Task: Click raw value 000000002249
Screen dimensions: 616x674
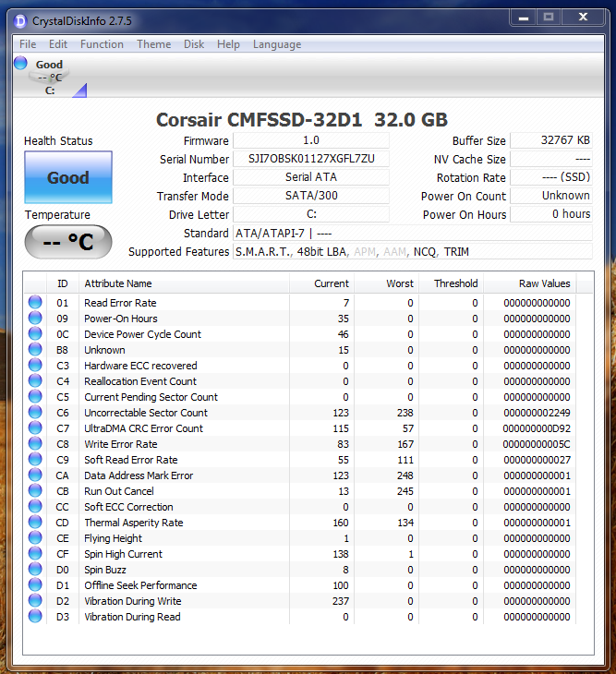Action: (537, 413)
